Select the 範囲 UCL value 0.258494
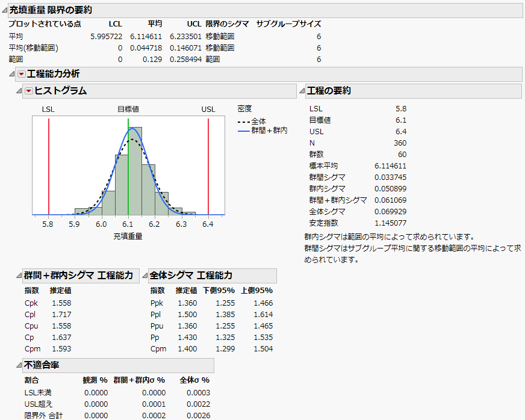This screenshot has height=420, width=525. point(186,59)
